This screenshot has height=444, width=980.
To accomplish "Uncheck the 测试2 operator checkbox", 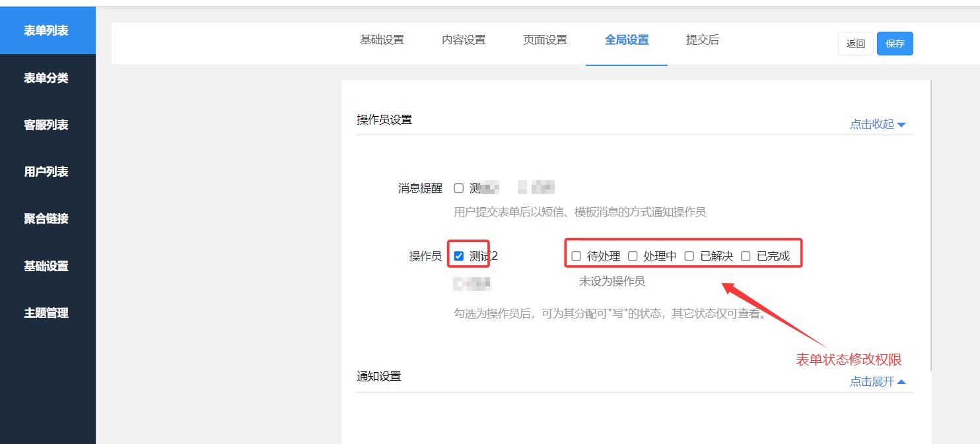I will (x=459, y=256).
